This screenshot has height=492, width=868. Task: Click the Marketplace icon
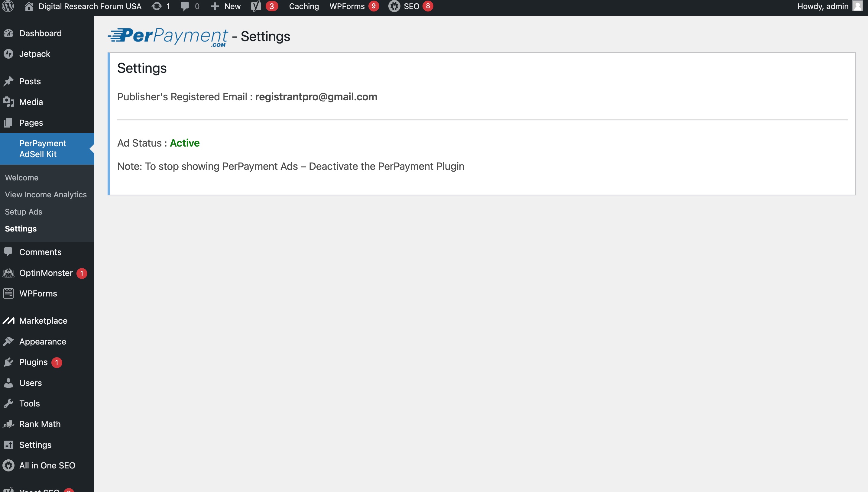click(8, 320)
